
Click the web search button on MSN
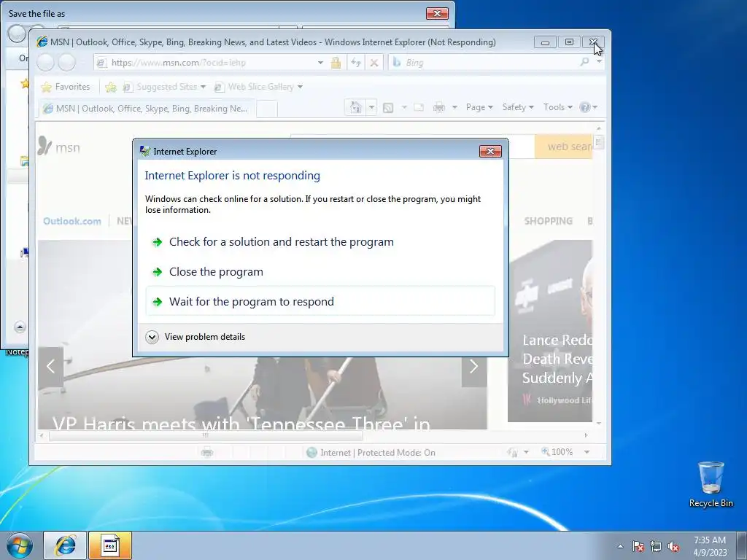click(564, 146)
